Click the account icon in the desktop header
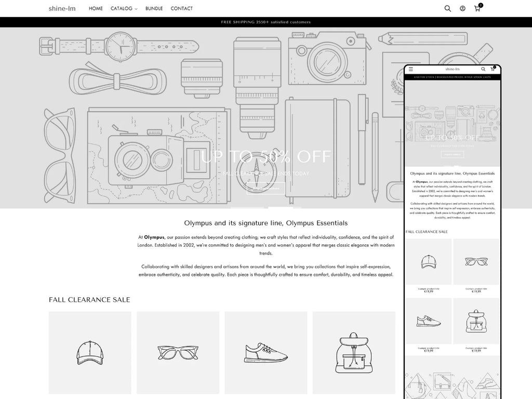 coord(462,8)
